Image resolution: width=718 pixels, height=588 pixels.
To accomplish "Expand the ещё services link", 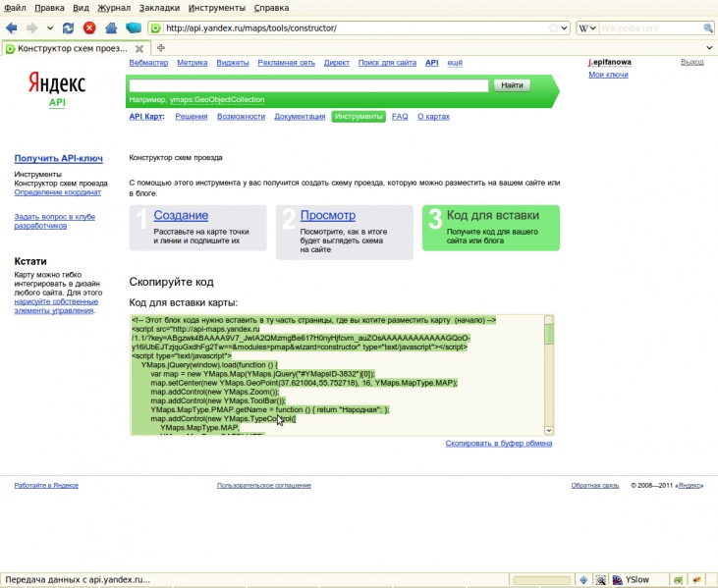I will click(x=455, y=63).
